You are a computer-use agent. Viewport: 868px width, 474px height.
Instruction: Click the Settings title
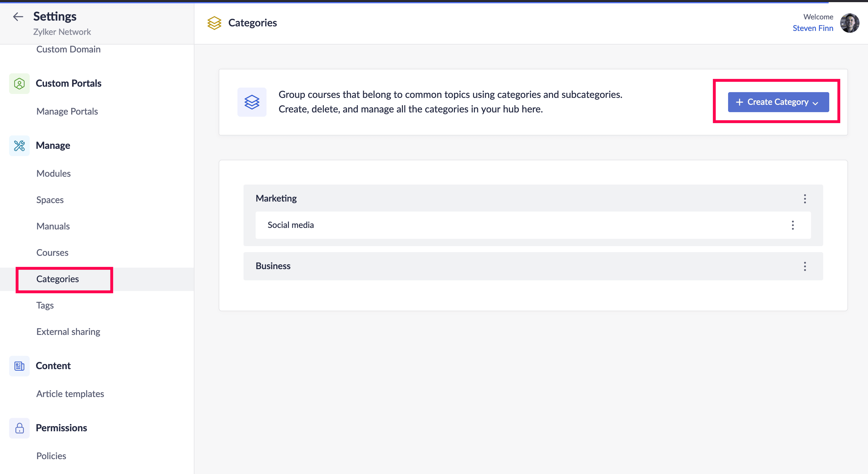click(55, 17)
